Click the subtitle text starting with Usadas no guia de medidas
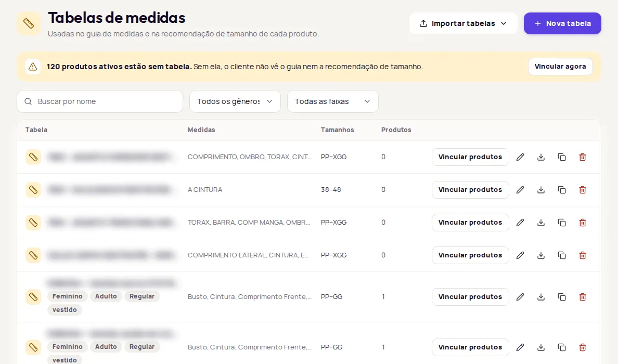The width and height of the screenshot is (618, 364). tap(183, 34)
